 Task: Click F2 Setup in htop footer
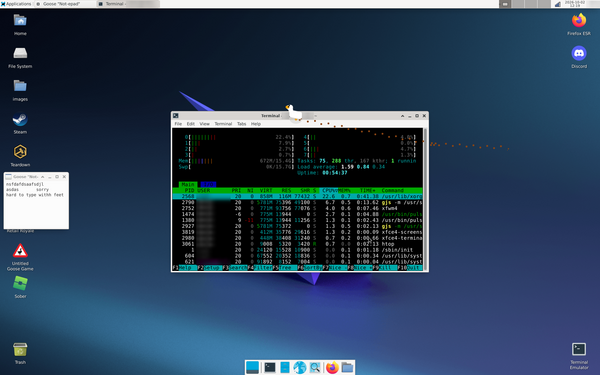210,268
